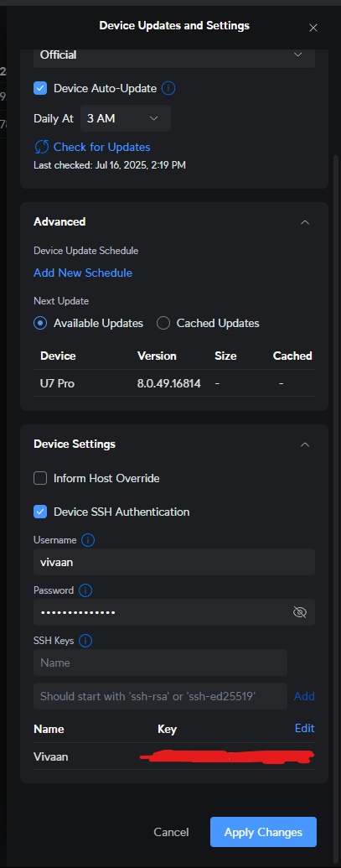
Task: Click the Device Auto-Update info icon
Action: 168,88
